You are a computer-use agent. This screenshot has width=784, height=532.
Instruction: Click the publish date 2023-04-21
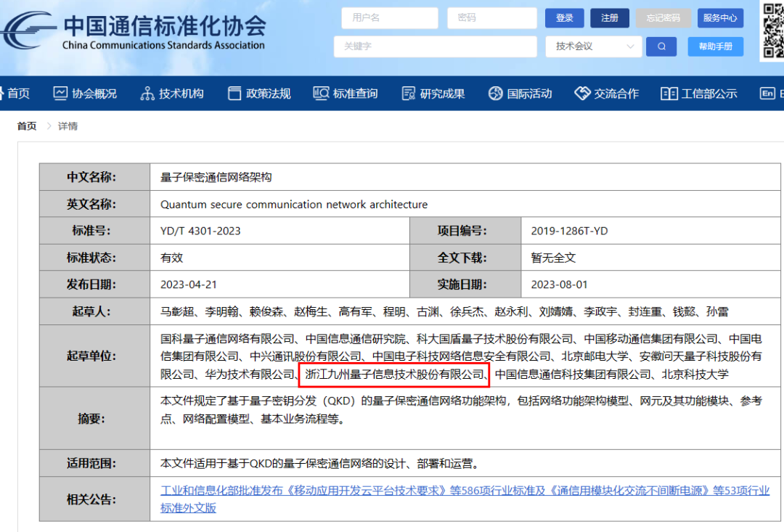(189, 285)
